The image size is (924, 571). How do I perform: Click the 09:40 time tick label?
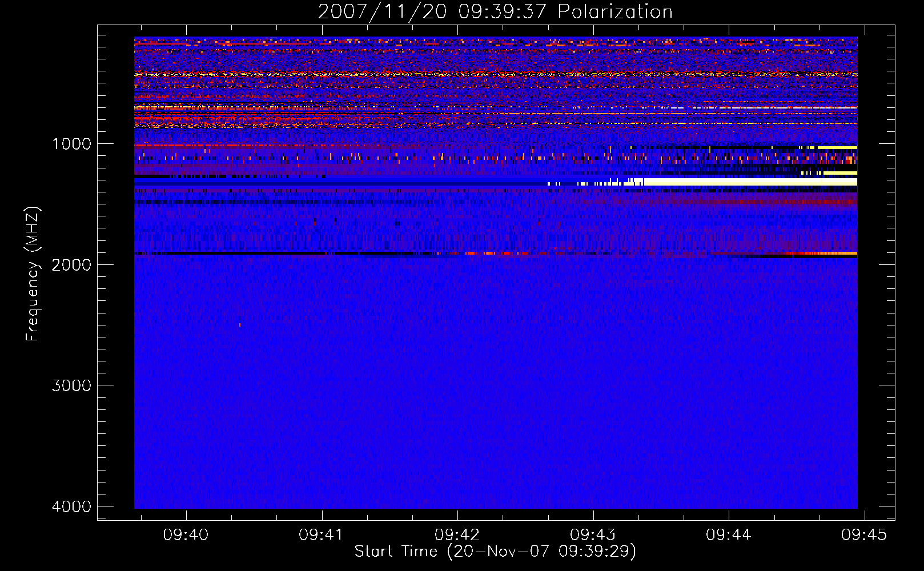click(186, 534)
